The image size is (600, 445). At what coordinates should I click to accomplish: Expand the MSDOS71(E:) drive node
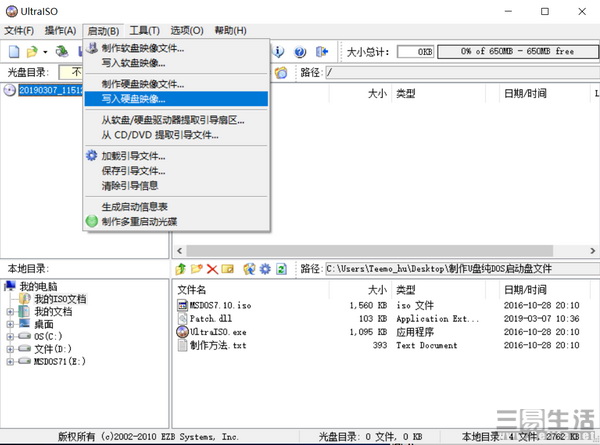(x=10, y=361)
